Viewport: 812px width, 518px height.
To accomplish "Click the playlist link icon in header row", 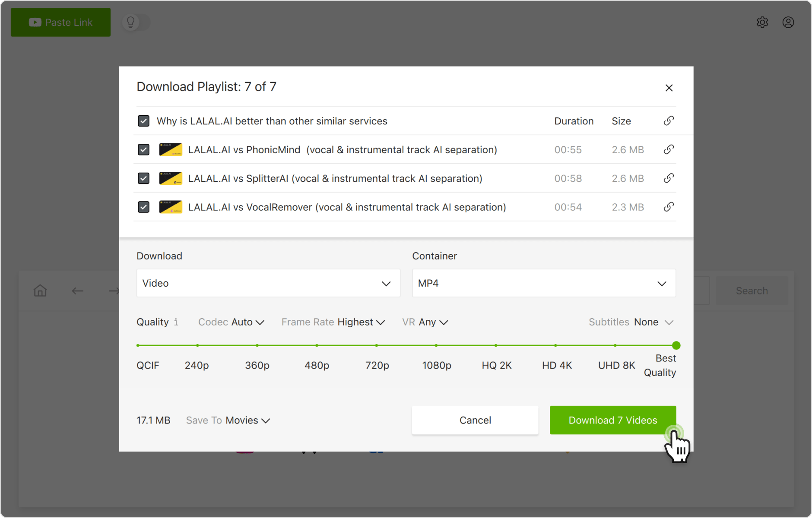I will click(x=669, y=121).
